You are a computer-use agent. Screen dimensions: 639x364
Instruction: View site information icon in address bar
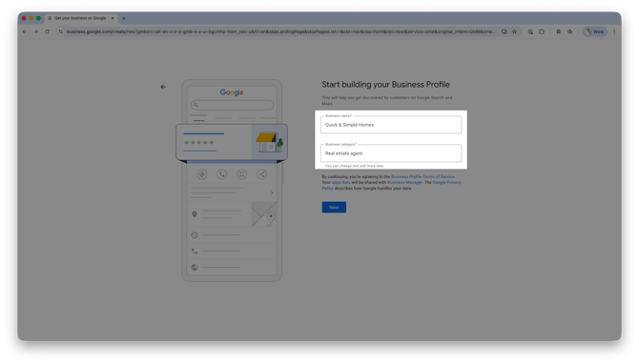pyautogui.click(x=61, y=31)
